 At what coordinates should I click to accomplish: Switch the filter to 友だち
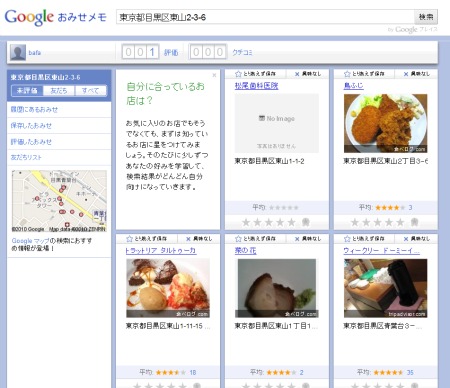click(x=59, y=91)
